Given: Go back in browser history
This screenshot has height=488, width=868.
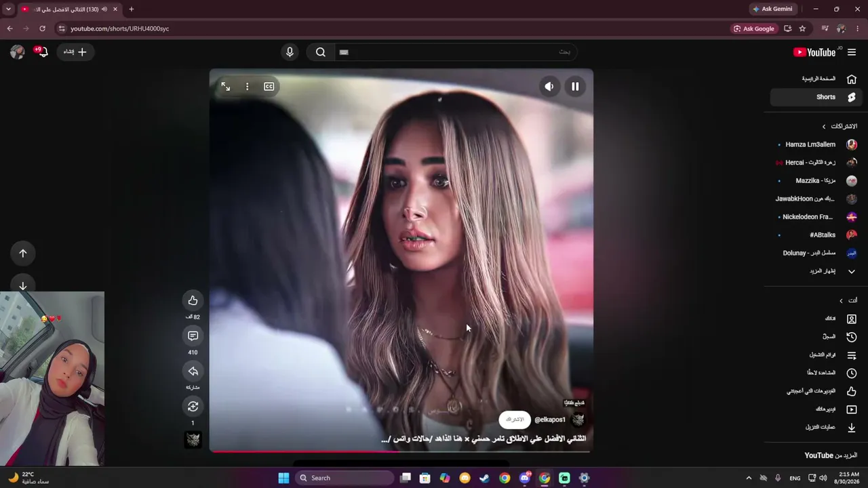Looking at the screenshot, I should (x=9, y=28).
